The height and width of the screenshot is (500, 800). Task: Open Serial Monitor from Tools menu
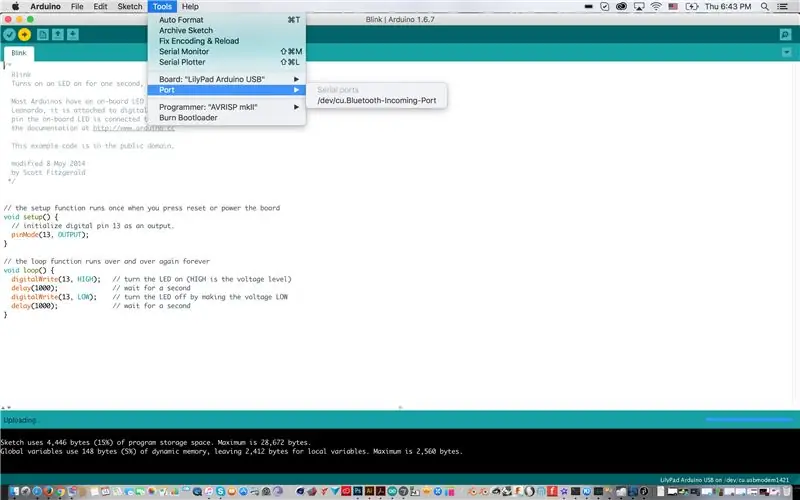click(227, 52)
